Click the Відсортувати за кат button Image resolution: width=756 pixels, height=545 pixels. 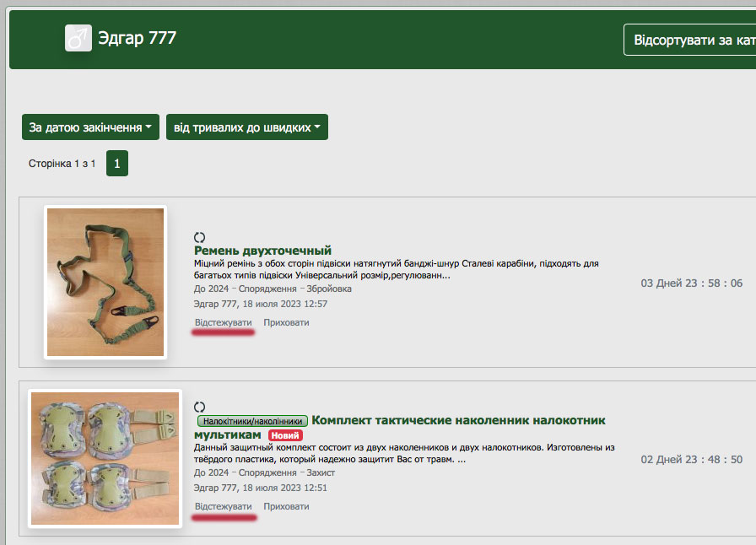pyautogui.click(x=690, y=40)
